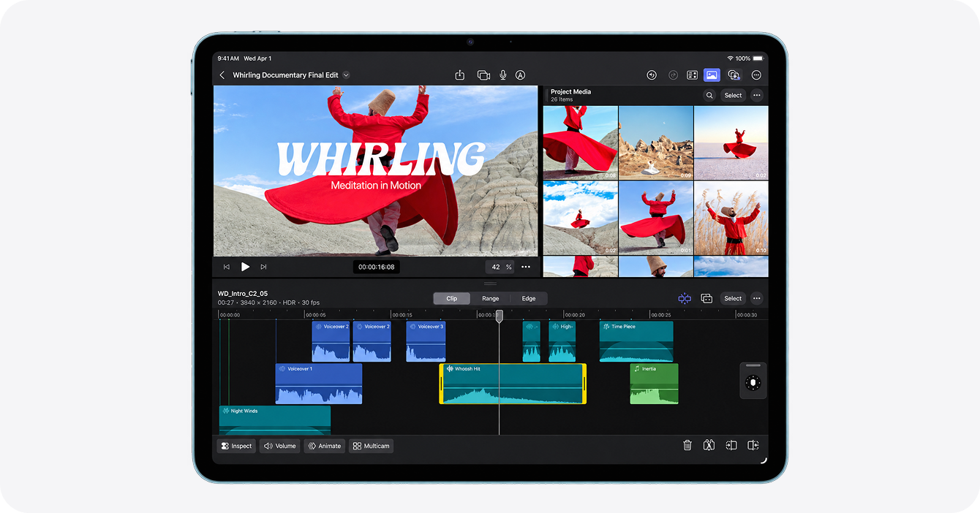Select the Clip mode tab
Viewport: 980px width, 513px height.
click(x=452, y=298)
